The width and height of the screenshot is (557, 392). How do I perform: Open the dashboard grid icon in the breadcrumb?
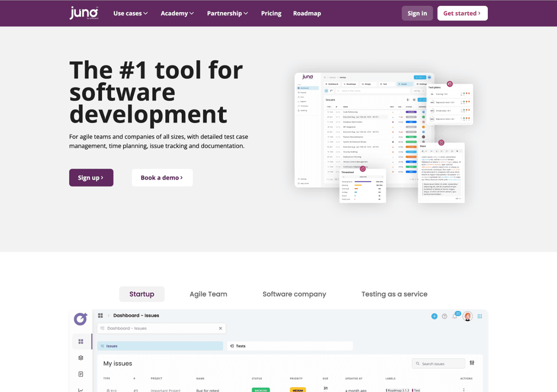click(x=101, y=315)
